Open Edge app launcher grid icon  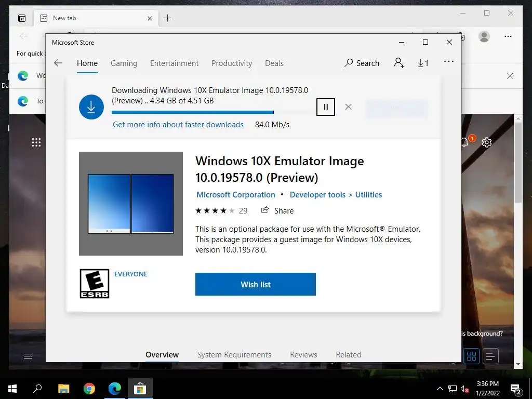36,142
